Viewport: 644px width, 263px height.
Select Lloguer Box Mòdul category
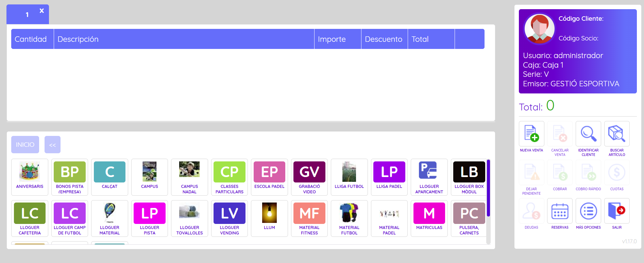point(469,177)
